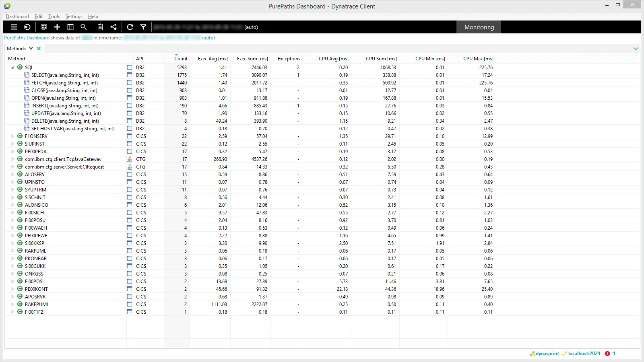Add a new dashlet with the plus icon
This screenshot has width=644, height=362.
[57, 27]
